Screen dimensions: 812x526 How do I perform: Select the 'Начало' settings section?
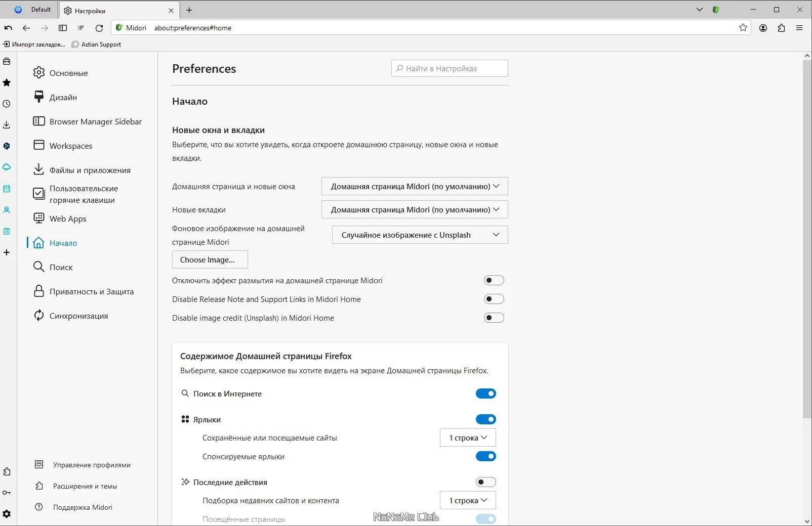[x=88, y=243]
